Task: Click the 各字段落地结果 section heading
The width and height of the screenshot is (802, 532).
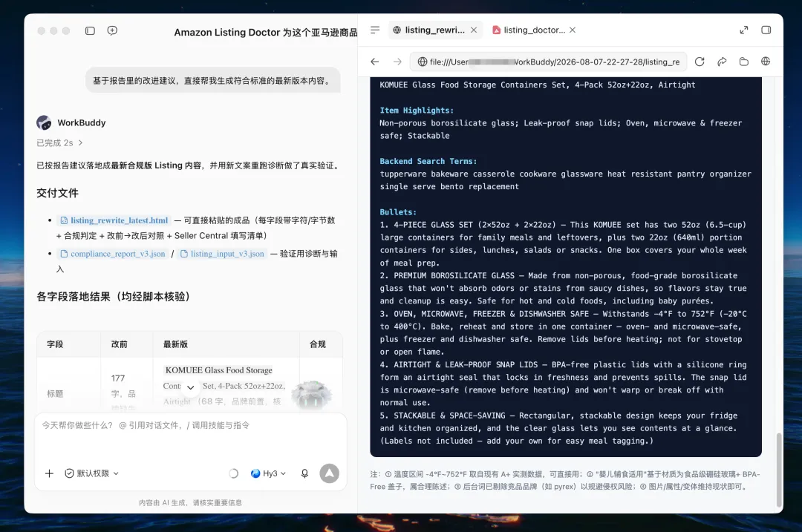Action: 113,297
